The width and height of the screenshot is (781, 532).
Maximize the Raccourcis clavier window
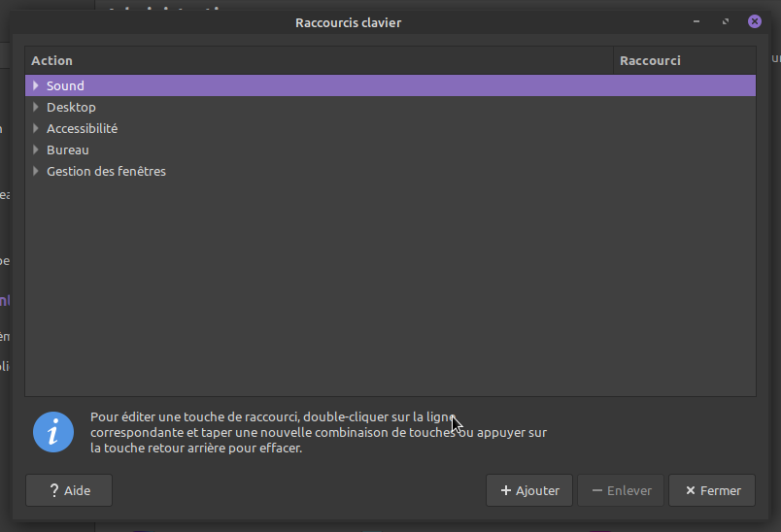click(726, 21)
